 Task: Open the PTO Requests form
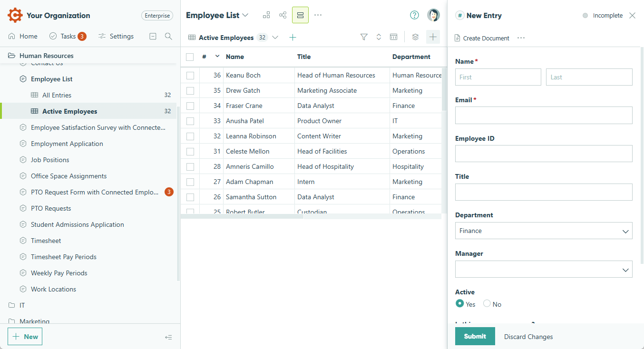click(x=51, y=208)
